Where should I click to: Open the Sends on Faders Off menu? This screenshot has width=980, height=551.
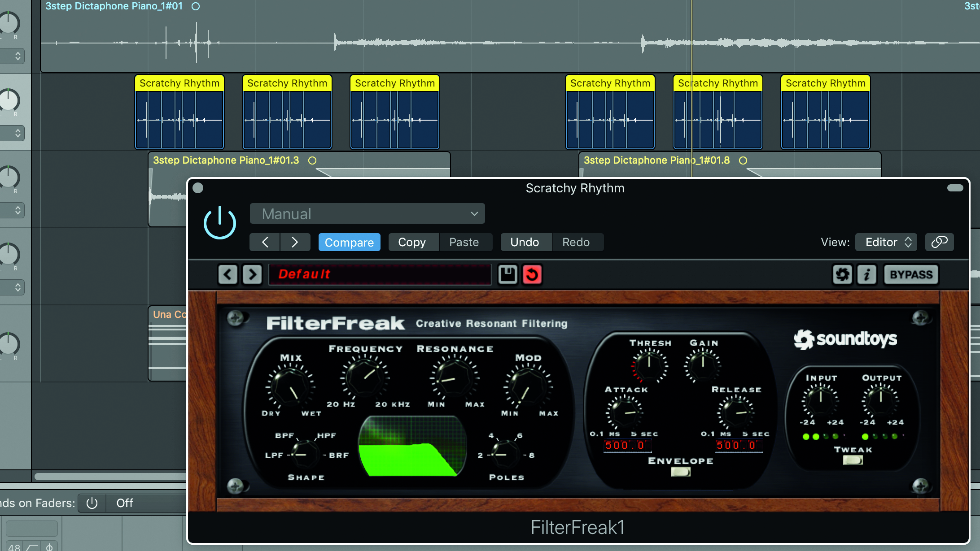pyautogui.click(x=146, y=503)
